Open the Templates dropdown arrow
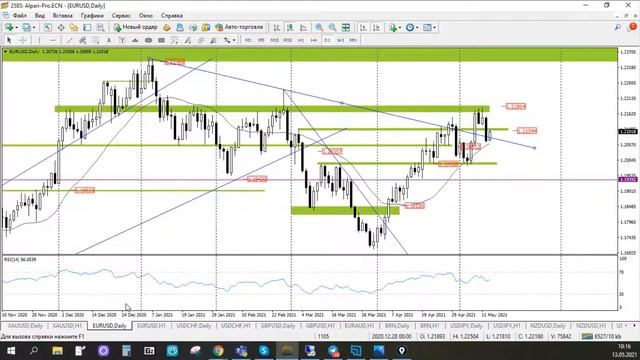The image size is (640, 360). (434, 27)
